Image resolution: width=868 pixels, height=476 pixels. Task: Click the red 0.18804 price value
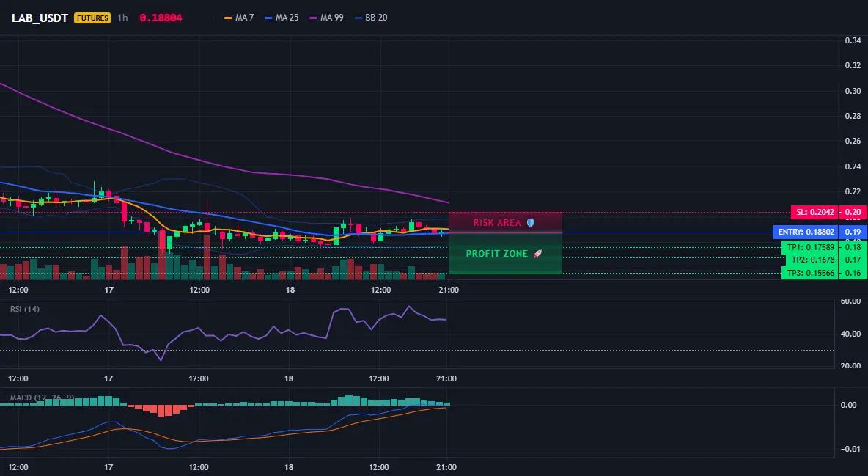(x=161, y=18)
